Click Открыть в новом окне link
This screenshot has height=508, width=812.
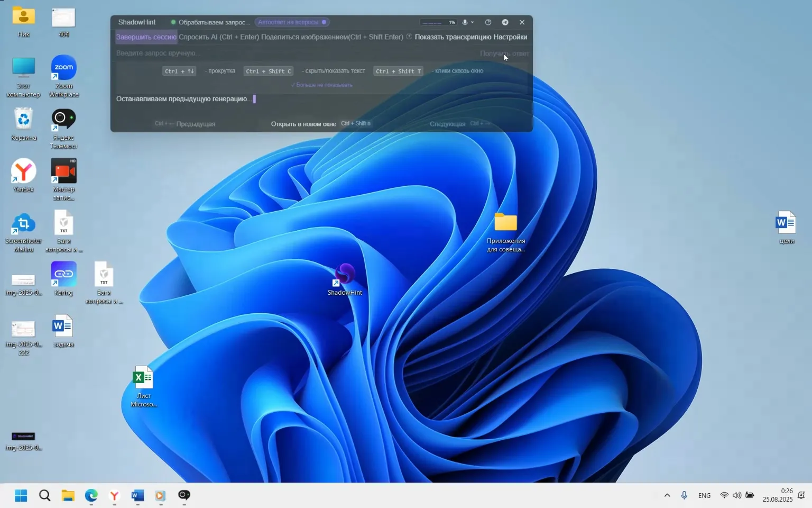point(303,124)
